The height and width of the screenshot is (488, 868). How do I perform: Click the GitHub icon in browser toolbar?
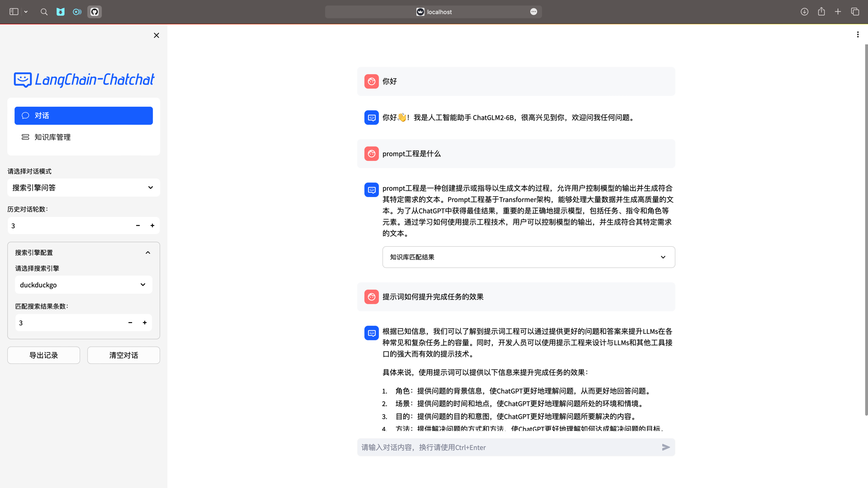coord(94,12)
